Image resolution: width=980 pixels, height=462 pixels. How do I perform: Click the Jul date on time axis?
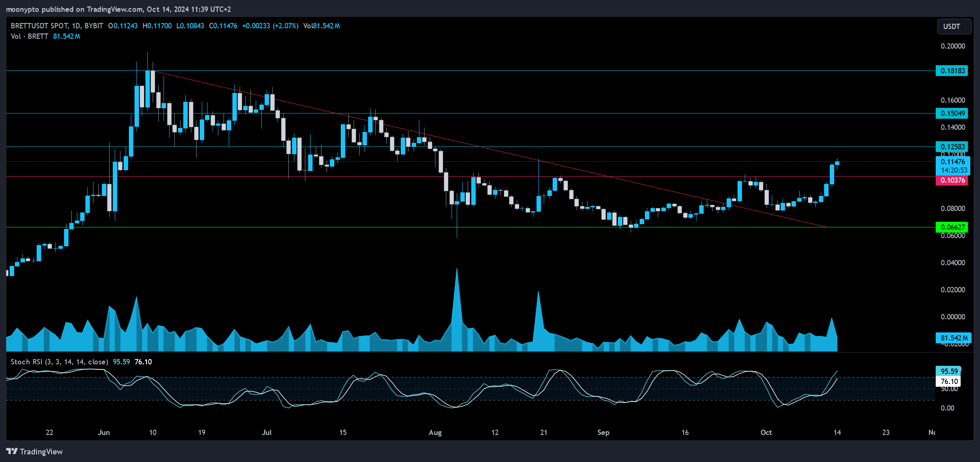tap(267, 432)
